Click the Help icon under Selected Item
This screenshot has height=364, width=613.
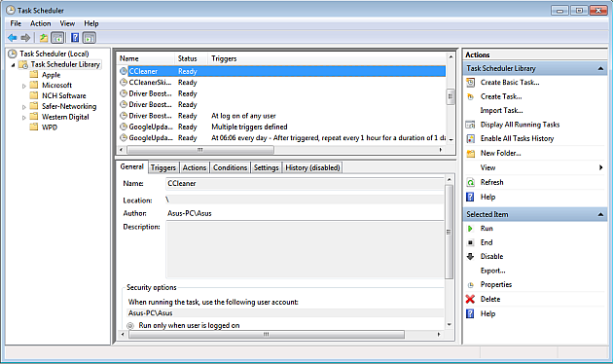(x=470, y=313)
